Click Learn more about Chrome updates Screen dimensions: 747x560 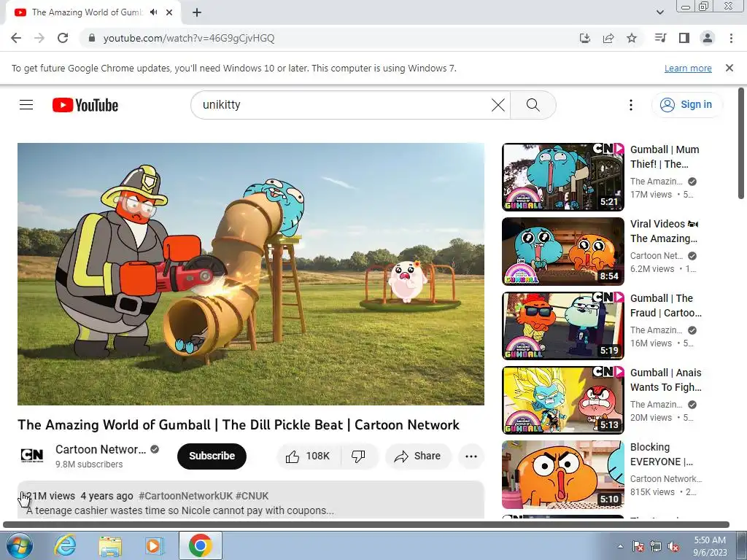(688, 68)
